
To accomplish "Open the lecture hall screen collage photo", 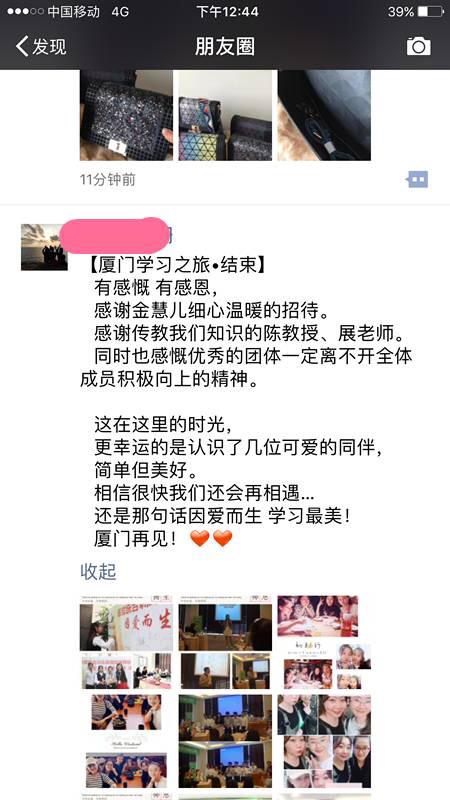I will [225, 642].
